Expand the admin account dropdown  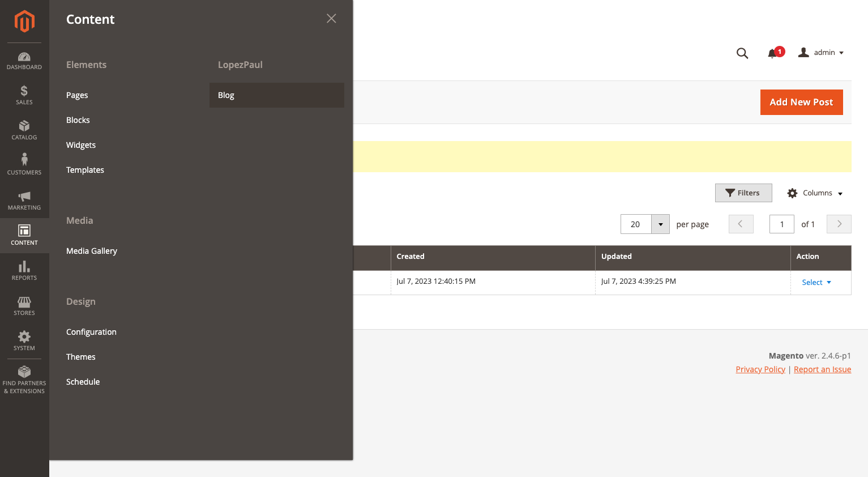tap(821, 53)
